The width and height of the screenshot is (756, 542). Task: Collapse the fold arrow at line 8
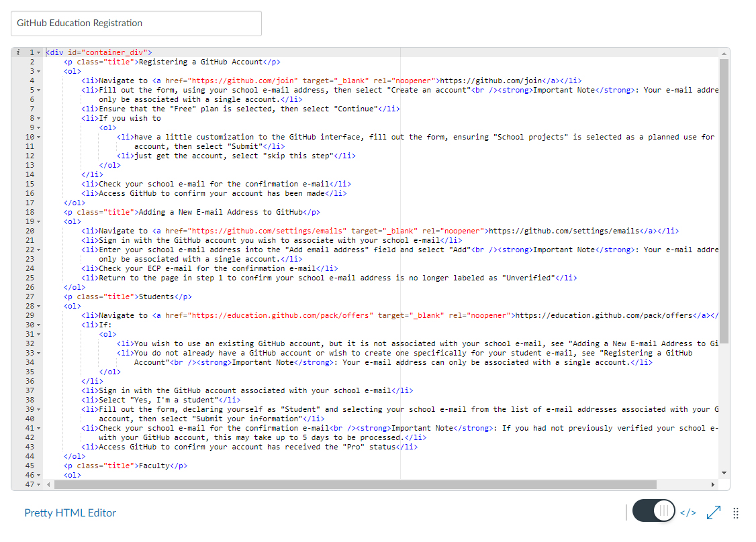[x=38, y=119]
